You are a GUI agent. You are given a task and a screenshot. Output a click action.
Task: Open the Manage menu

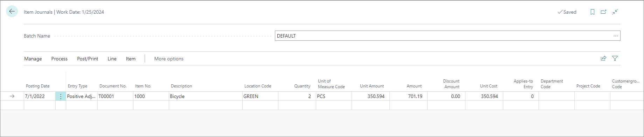[x=33, y=59]
